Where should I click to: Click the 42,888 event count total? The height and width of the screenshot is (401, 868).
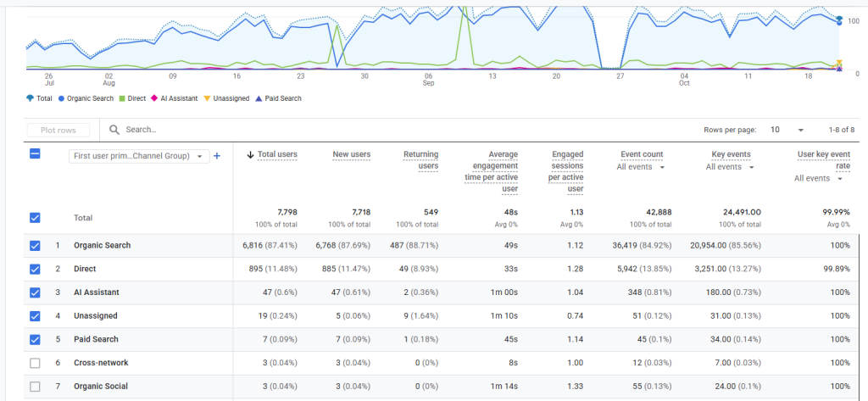pyautogui.click(x=659, y=212)
